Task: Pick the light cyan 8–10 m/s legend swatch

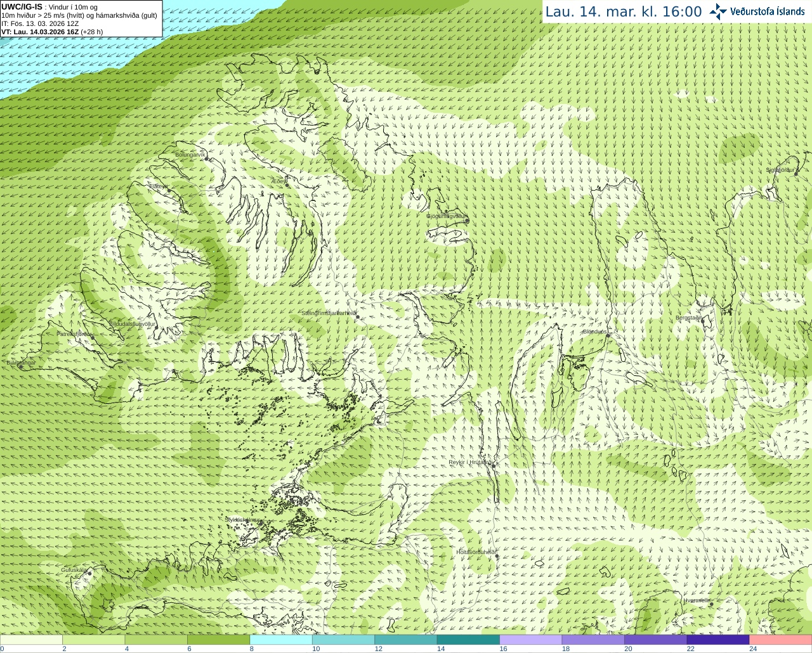Action: point(281,640)
